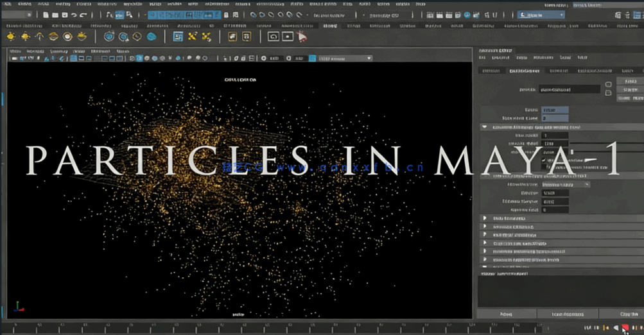Click the first yellow X-shaped shelf icon
Image resolution: width=644 pixels, height=335 pixels.
pos(193,37)
